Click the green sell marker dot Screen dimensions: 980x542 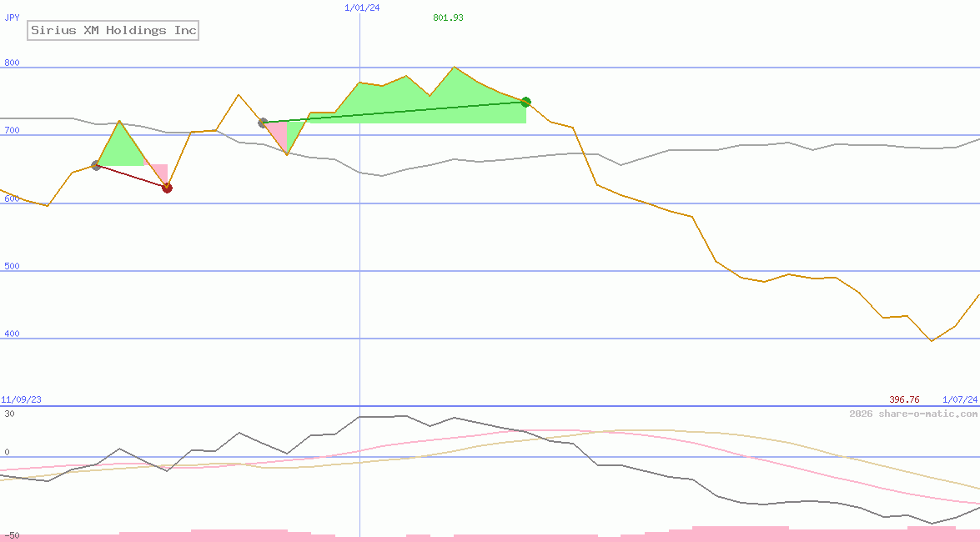click(x=526, y=102)
